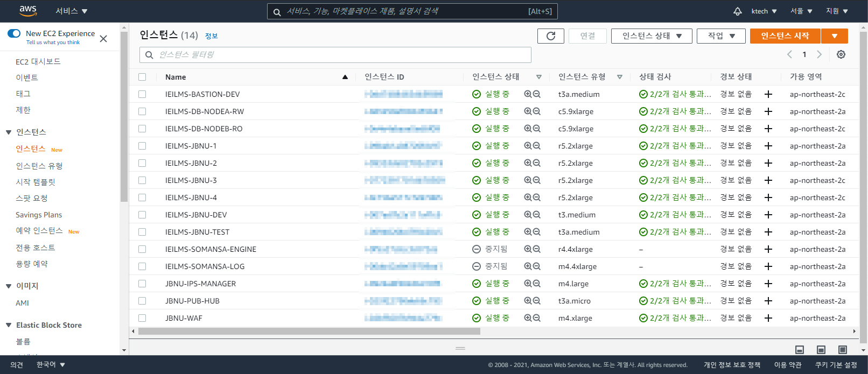This screenshot has width=868, height=374.
Task: Click zoom-out icon for IEILMS-JBNU-1 status
Action: tap(536, 146)
